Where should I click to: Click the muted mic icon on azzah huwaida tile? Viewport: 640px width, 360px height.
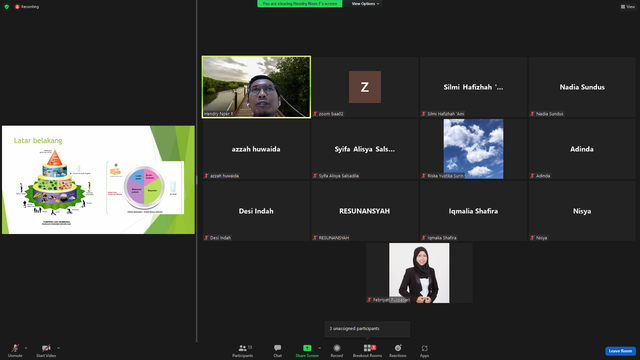coord(207,176)
